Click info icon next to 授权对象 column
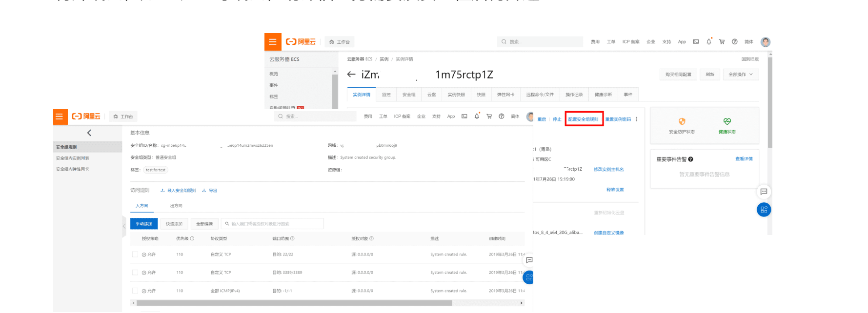868x313 pixels. pos(372,239)
